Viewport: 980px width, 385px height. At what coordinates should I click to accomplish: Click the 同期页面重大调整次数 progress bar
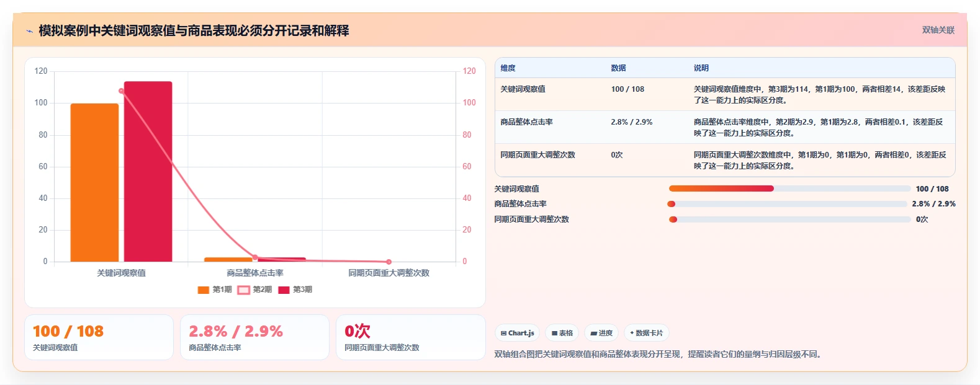(x=789, y=219)
